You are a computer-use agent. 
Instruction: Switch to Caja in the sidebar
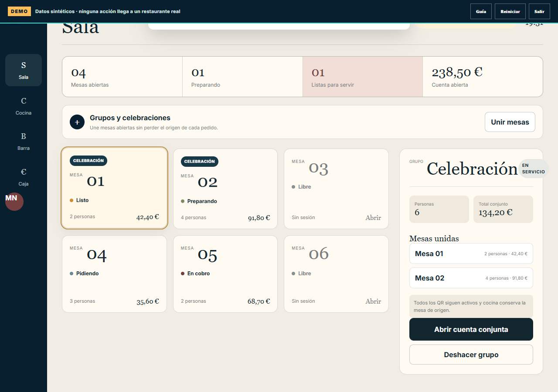coord(24,177)
